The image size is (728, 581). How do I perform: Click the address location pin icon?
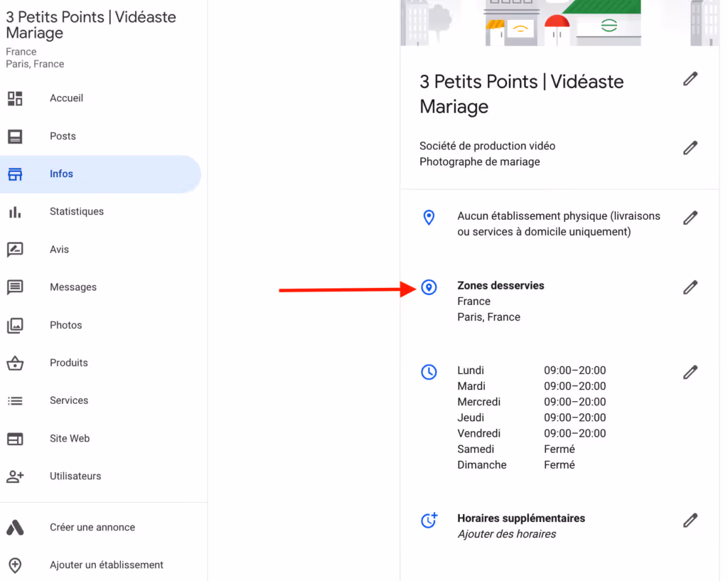[x=429, y=218]
